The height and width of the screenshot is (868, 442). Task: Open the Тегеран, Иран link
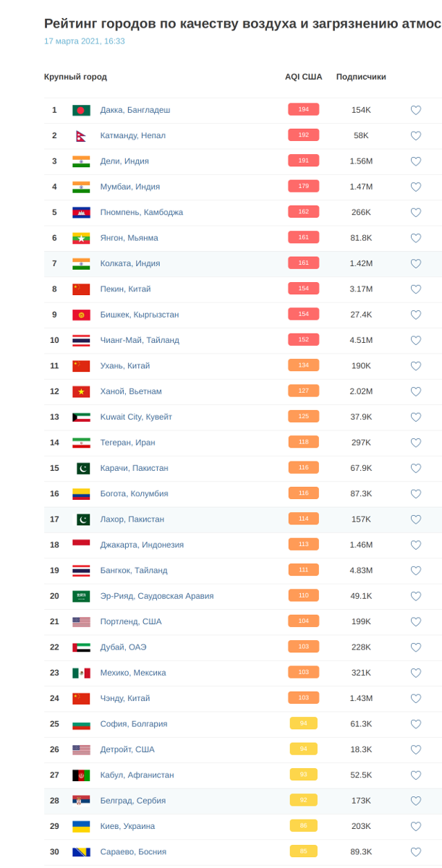[127, 443]
